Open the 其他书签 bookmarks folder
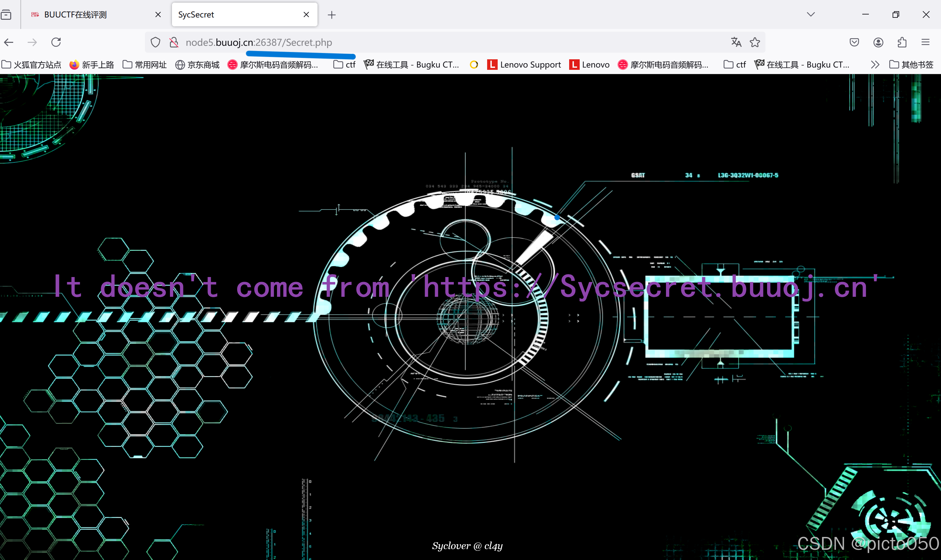Viewport: 941px width, 560px height. click(911, 65)
